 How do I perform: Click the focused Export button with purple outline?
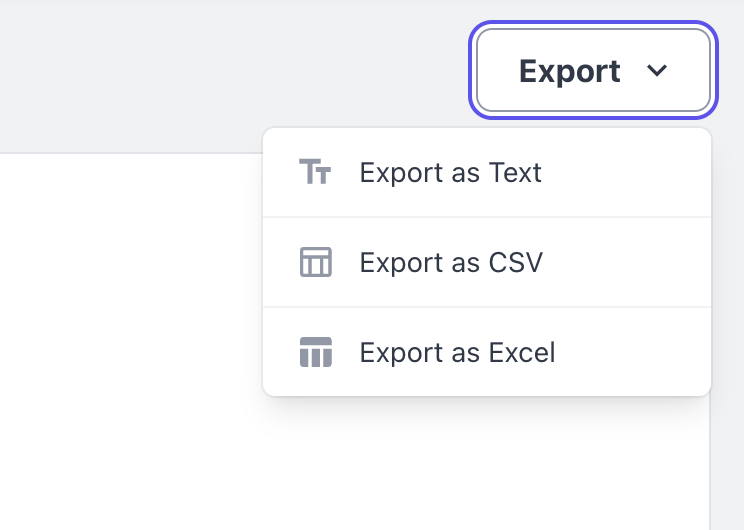pyautogui.click(x=593, y=70)
